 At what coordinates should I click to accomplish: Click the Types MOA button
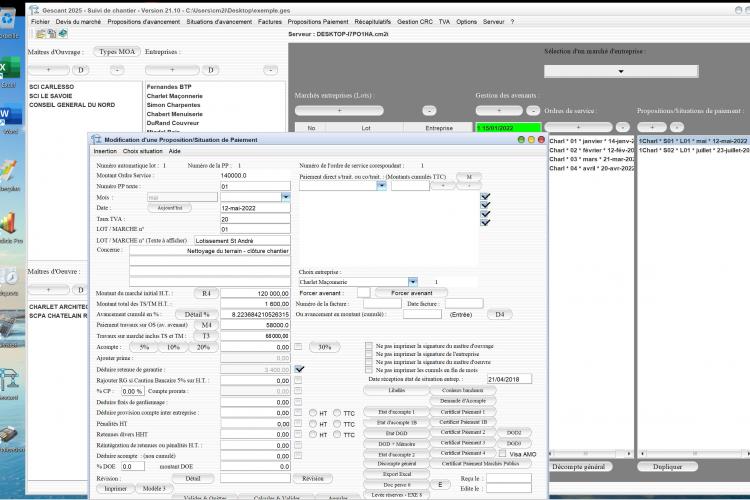pos(117,51)
